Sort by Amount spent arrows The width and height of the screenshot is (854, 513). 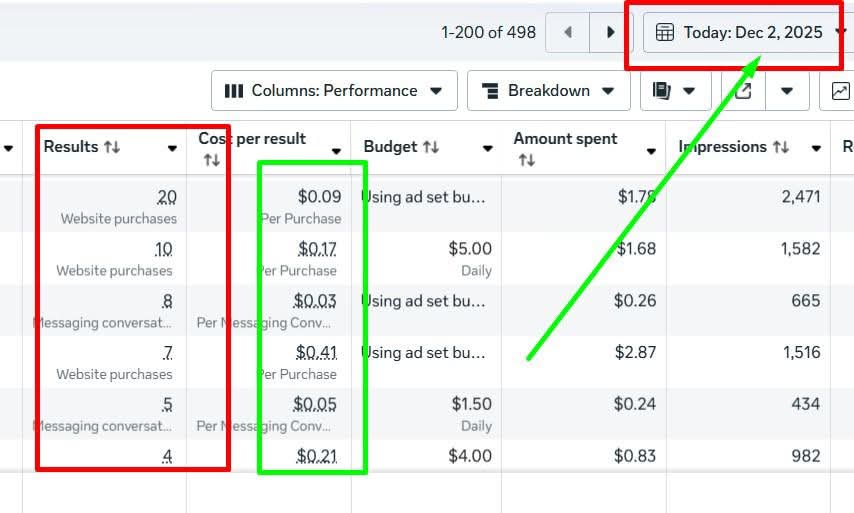click(527, 160)
